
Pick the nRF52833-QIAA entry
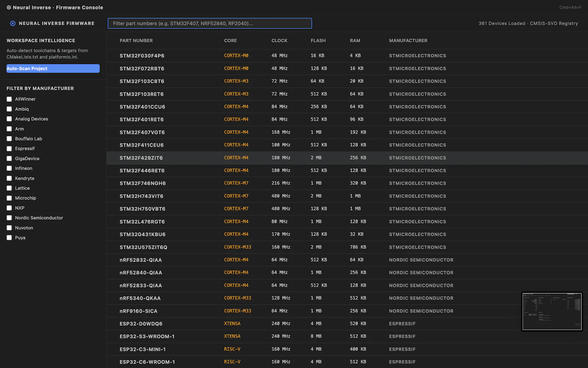347,285
